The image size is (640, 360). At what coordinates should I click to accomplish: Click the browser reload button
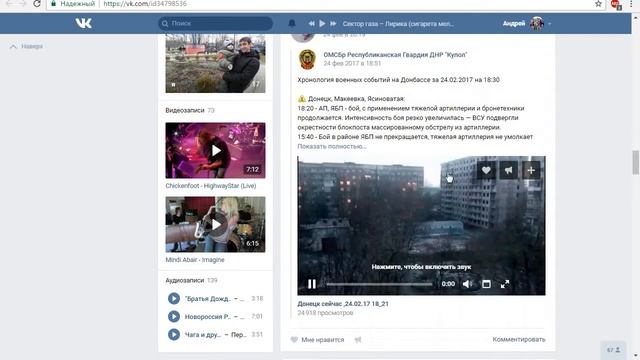pos(37,4)
